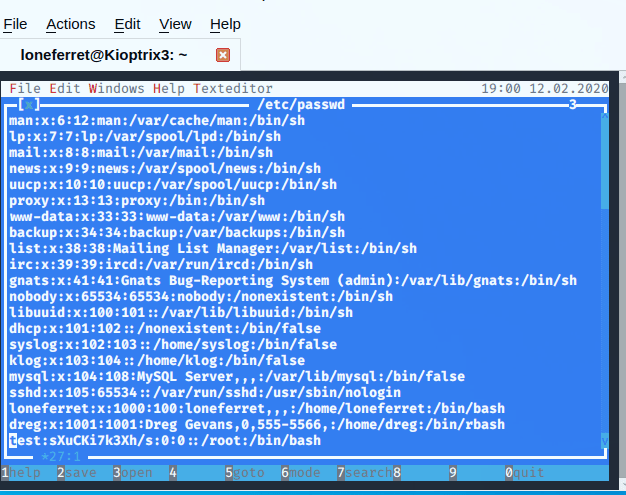
Task: Place cursor on the loneferret:x:1000:100 line
Action: coord(257,408)
